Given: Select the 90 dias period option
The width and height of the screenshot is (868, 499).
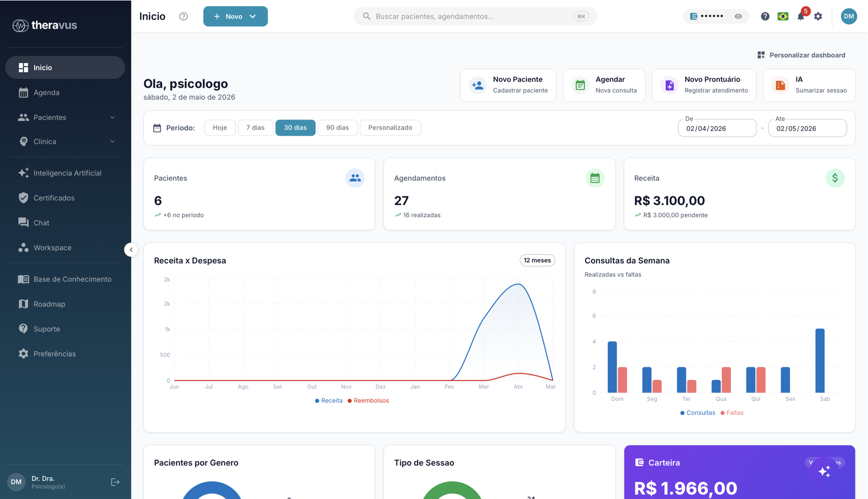Looking at the screenshot, I should 338,128.
